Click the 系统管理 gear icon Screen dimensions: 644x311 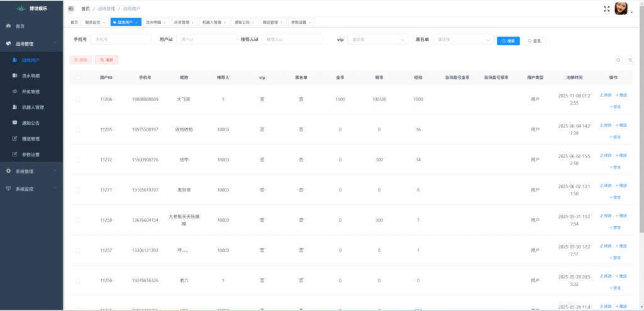tap(9, 171)
